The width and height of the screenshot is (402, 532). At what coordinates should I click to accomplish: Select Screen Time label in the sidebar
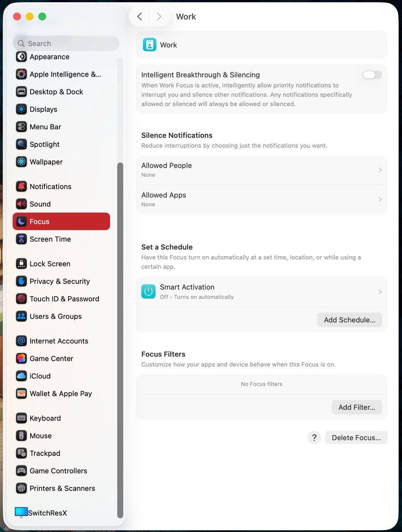pyautogui.click(x=50, y=239)
